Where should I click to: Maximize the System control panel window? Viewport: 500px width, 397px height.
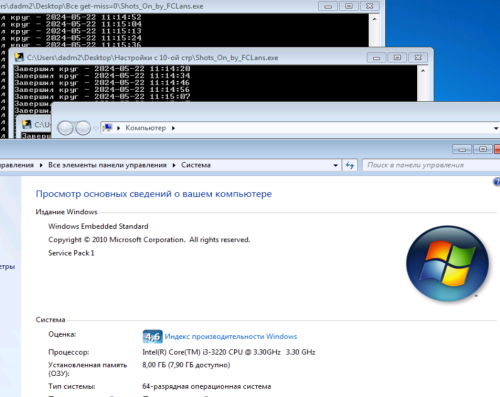[x=482, y=149]
